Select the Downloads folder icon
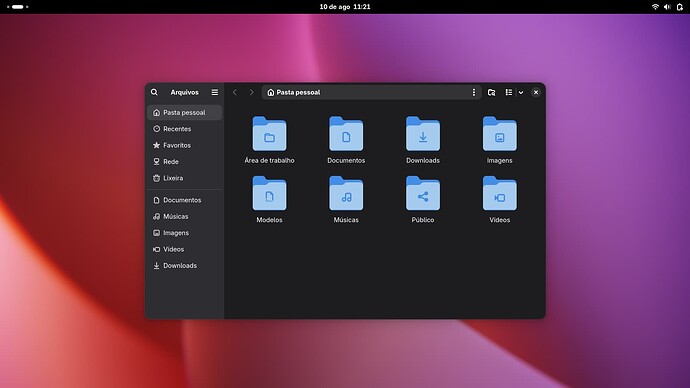 423,134
